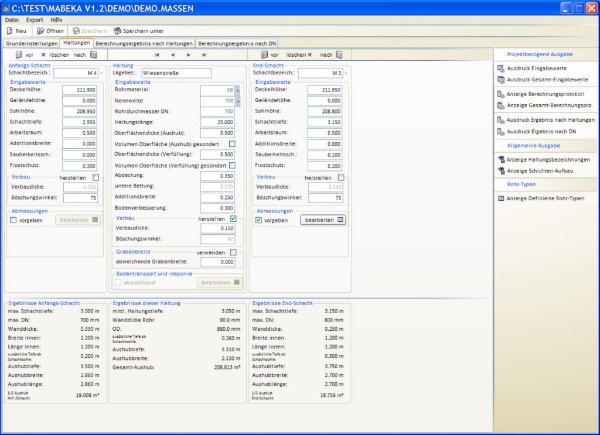Show Anzeige Gesamt-Berechnungsprotokoll

(x=545, y=105)
